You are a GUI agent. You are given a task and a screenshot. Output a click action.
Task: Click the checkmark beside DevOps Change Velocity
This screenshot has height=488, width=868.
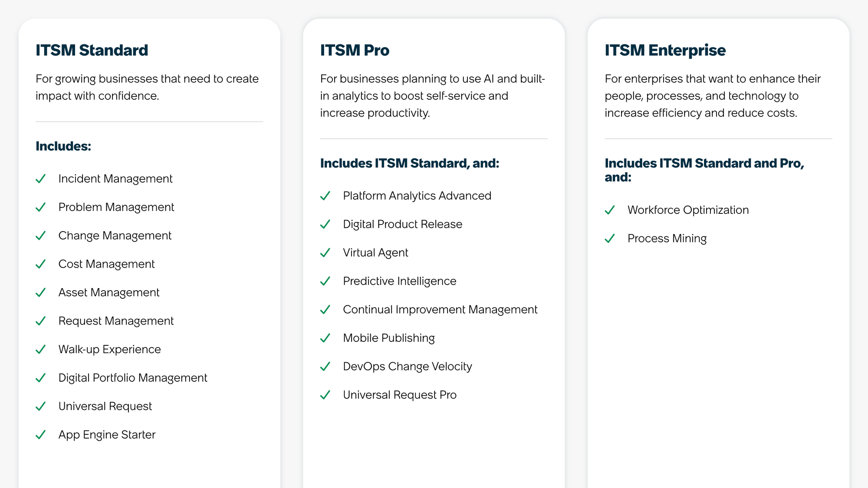click(325, 367)
